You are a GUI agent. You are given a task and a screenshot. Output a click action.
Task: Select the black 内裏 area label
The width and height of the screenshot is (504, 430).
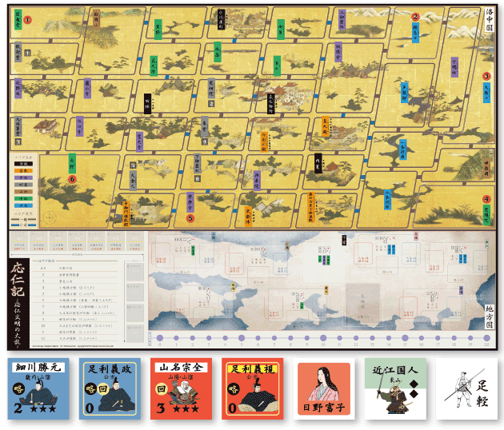(x=318, y=163)
